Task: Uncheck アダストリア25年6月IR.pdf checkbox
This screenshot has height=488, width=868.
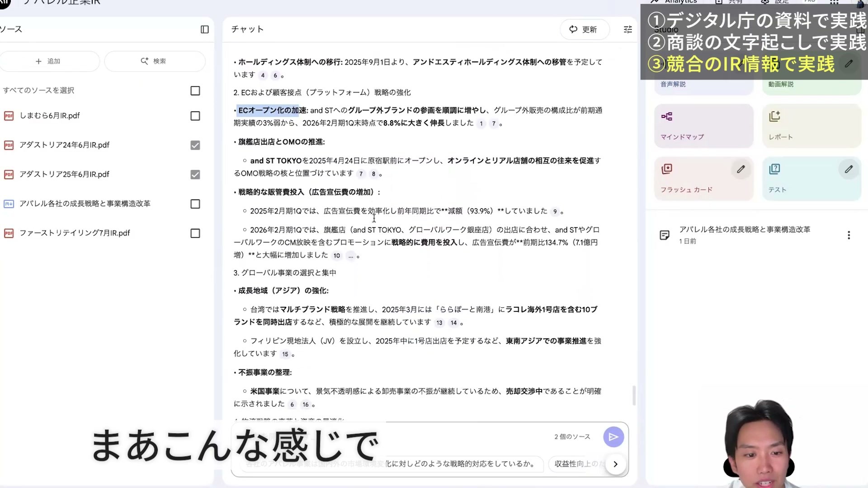Action: coord(195,175)
